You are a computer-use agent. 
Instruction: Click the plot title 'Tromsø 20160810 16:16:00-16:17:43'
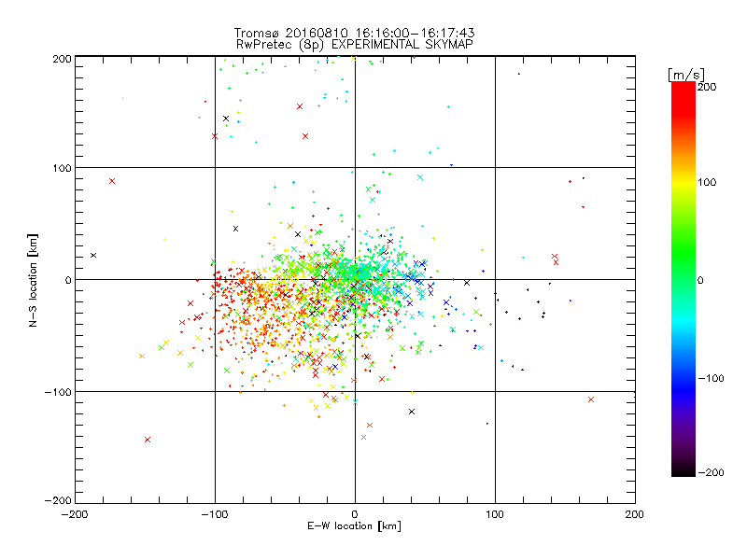click(x=354, y=33)
